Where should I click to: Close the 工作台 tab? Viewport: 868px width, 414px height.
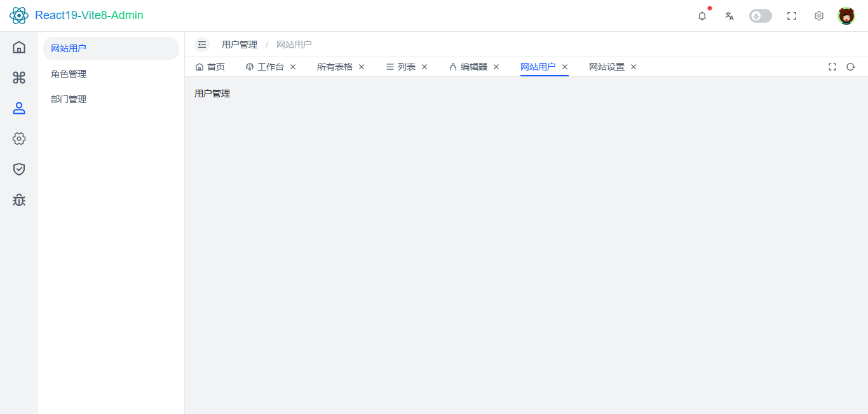click(x=293, y=67)
